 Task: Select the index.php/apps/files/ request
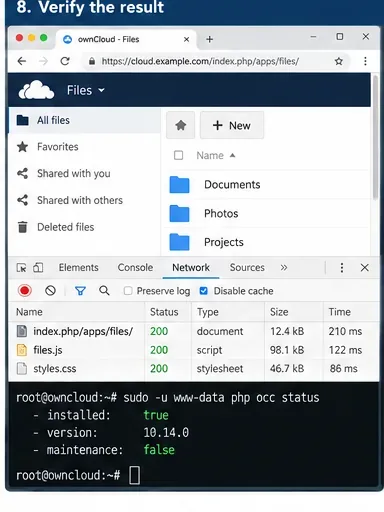coord(194,331)
